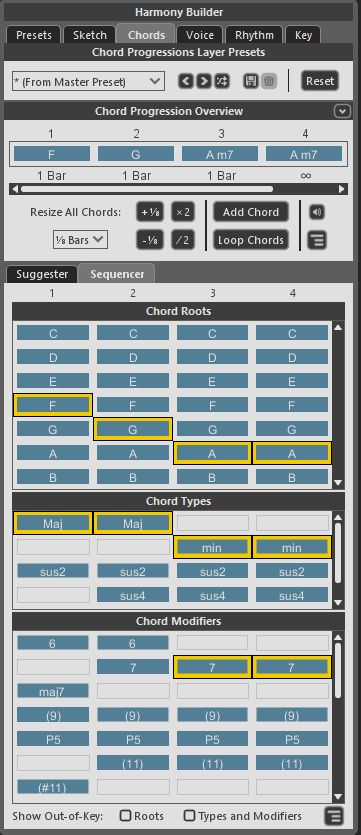Open the ⅛ Bars resize unit dropdown
The height and width of the screenshot is (835, 361).
pyautogui.click(x=80, y=240)
